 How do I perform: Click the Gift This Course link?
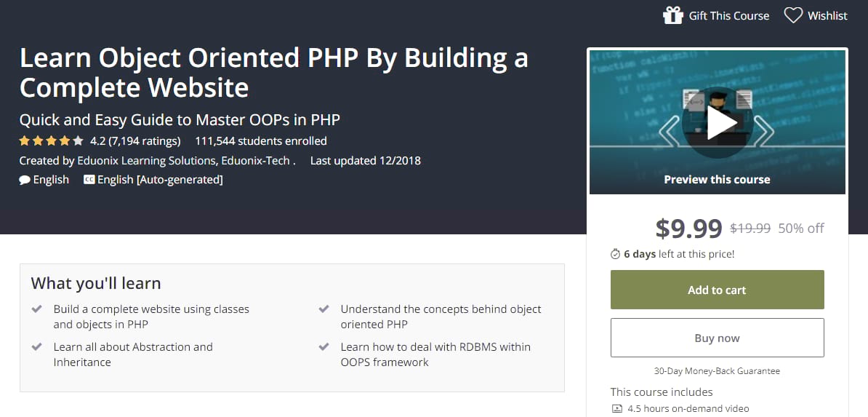[728, 15]
